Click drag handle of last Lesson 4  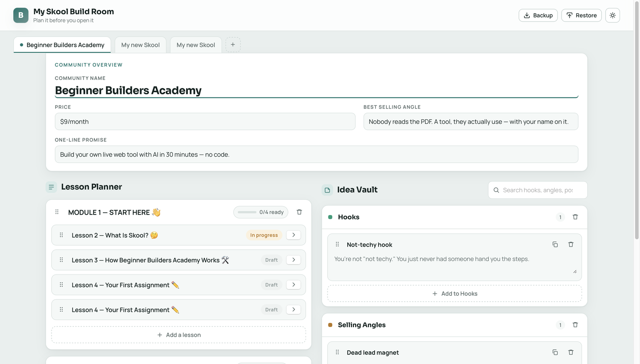coord(61,309)
